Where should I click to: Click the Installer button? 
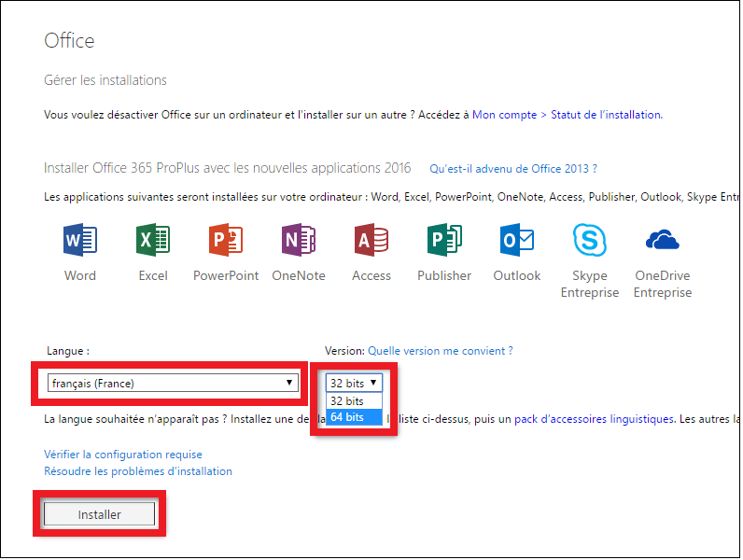tap(100, 514)
